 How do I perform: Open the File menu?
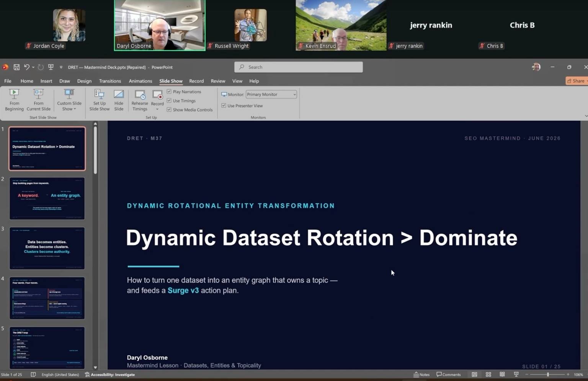pos(8,81)
